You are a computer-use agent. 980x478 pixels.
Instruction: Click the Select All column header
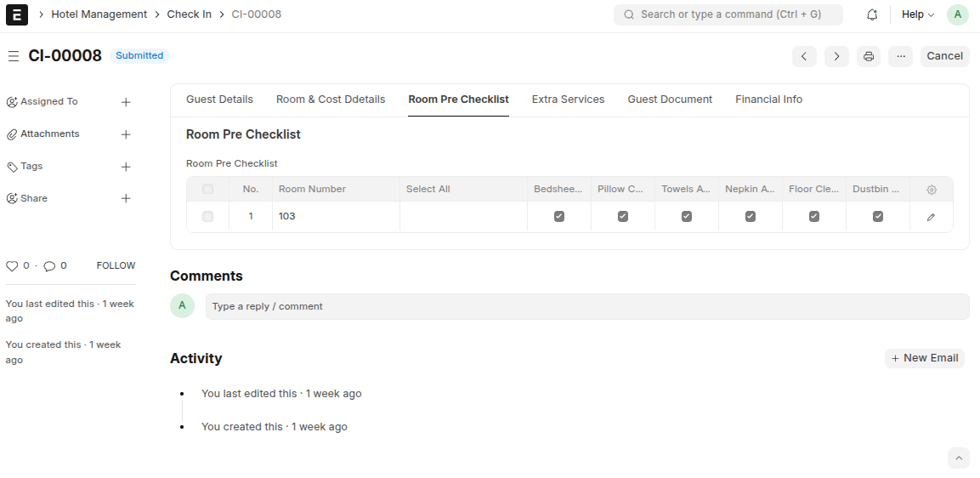click(x=463, y=189)
